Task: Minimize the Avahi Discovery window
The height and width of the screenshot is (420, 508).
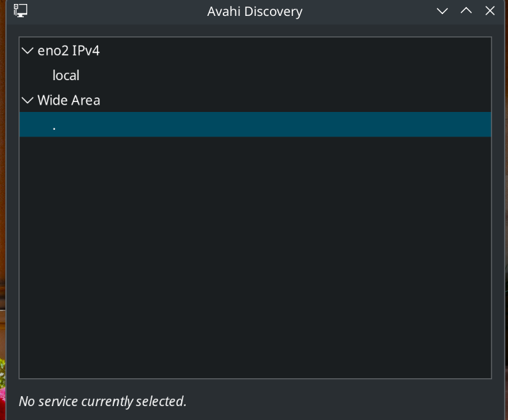Action: pos(442,11)
